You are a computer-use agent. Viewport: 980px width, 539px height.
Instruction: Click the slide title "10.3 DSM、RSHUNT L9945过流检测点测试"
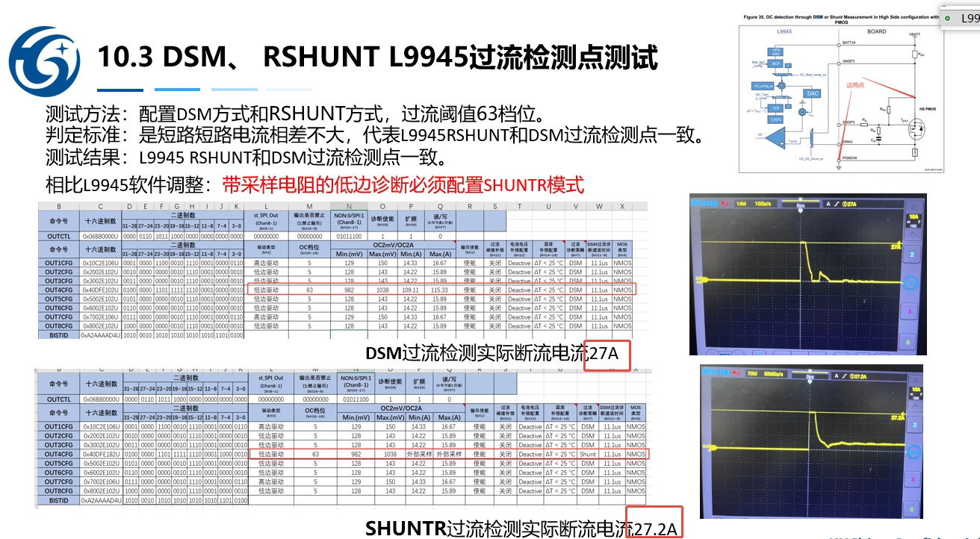coord(377,57)
